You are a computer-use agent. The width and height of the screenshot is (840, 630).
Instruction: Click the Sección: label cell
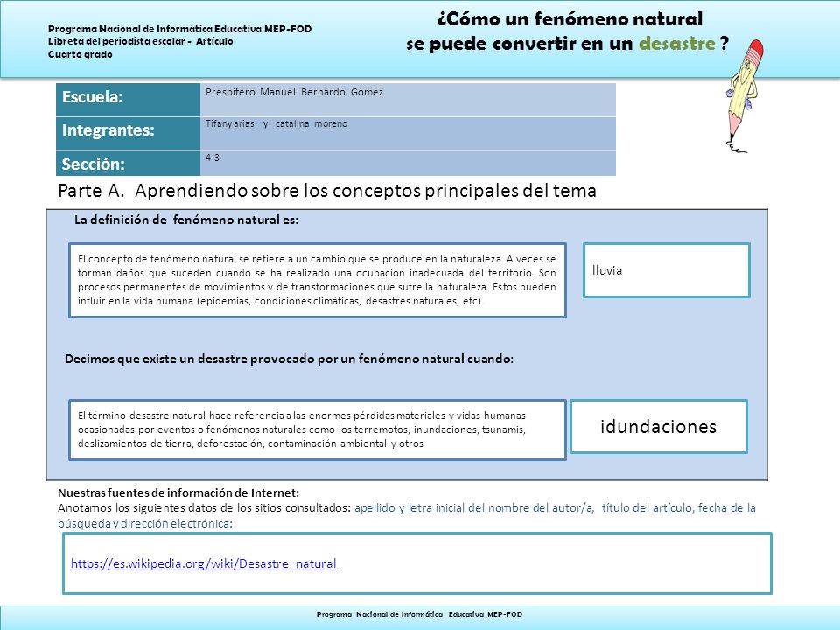coord(128,164)
